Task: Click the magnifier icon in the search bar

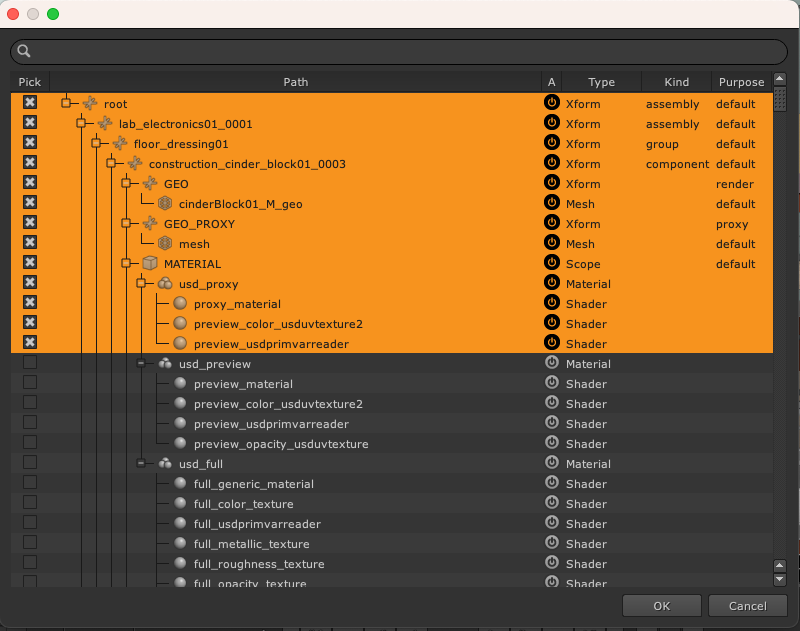Action: tap(24, 52)
